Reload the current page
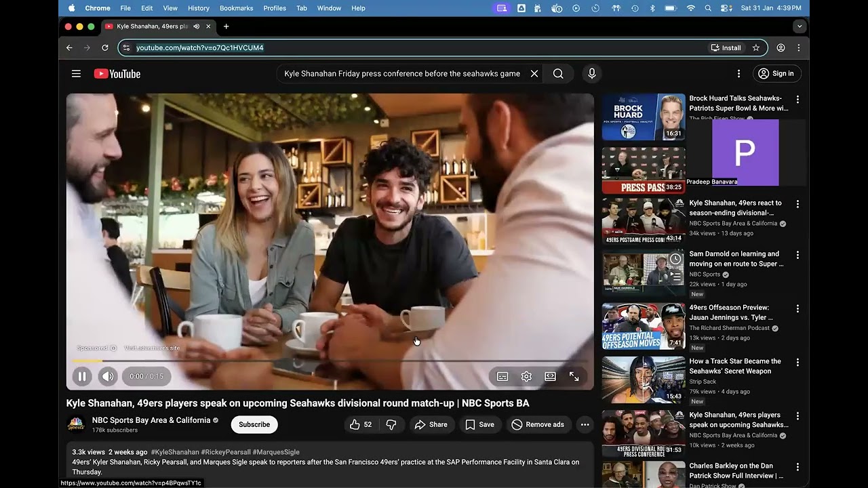Viewport: 868px width, 488px height. click(x=105, y=47)
